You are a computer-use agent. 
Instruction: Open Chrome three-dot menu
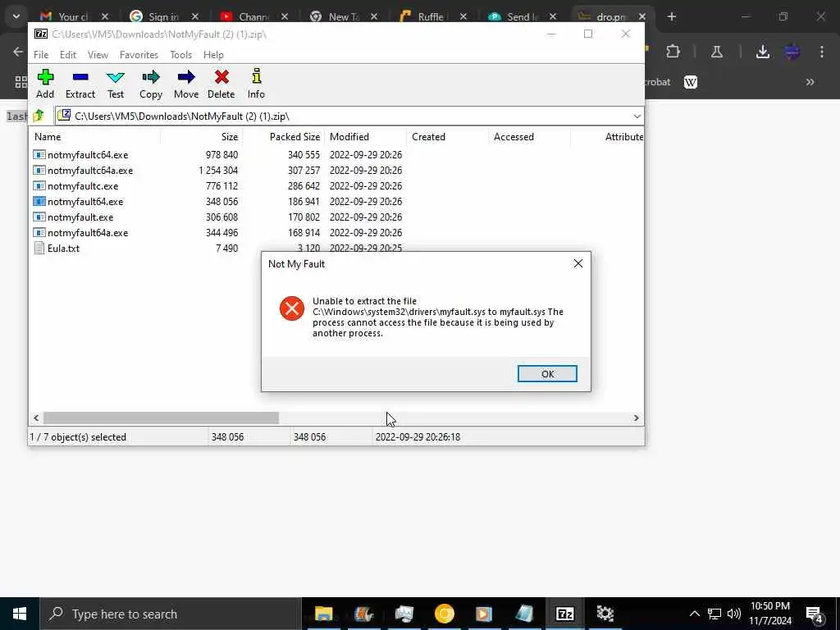pyautogui.click(x=822, y=52)
